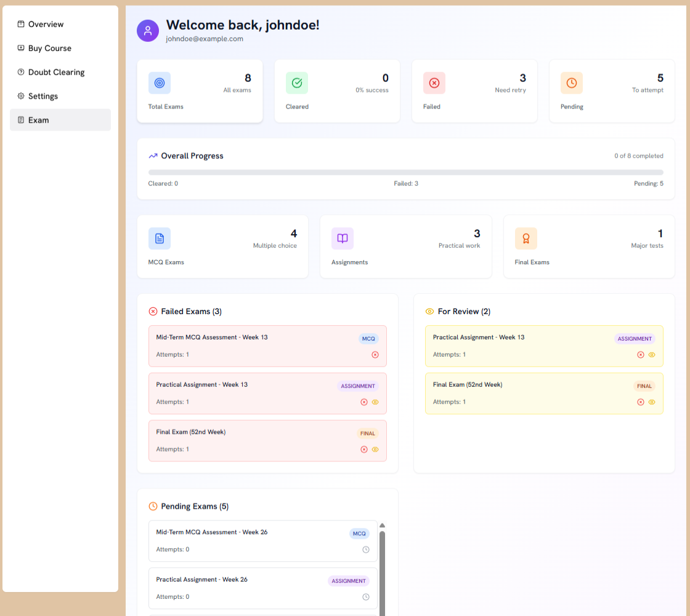The height and width of the screenshot is (616, 690).
Task: Click the Pending Exams scrollbar thumb
Action: click(x=382, y=573)
